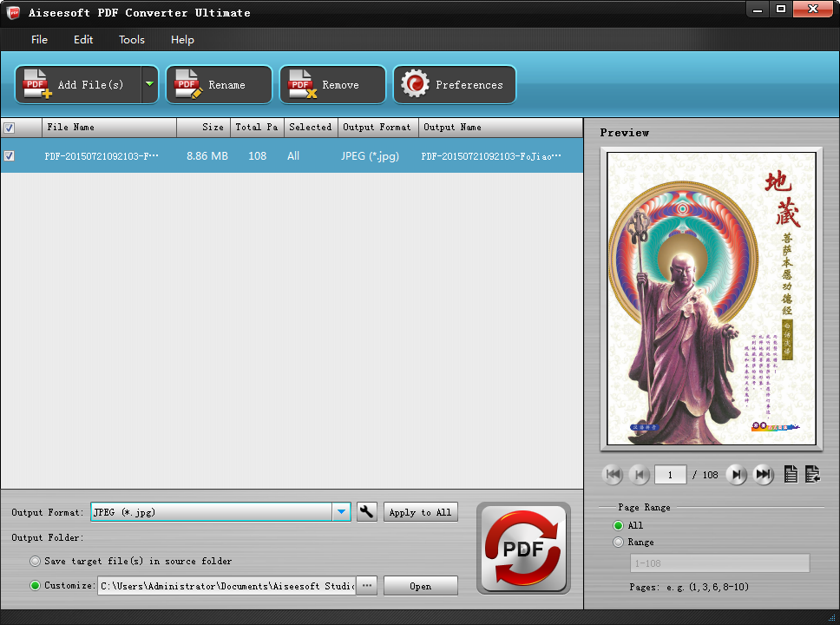Open Preferences via the gear icon
The image size is (840, 625).
(x=415, y=84)
